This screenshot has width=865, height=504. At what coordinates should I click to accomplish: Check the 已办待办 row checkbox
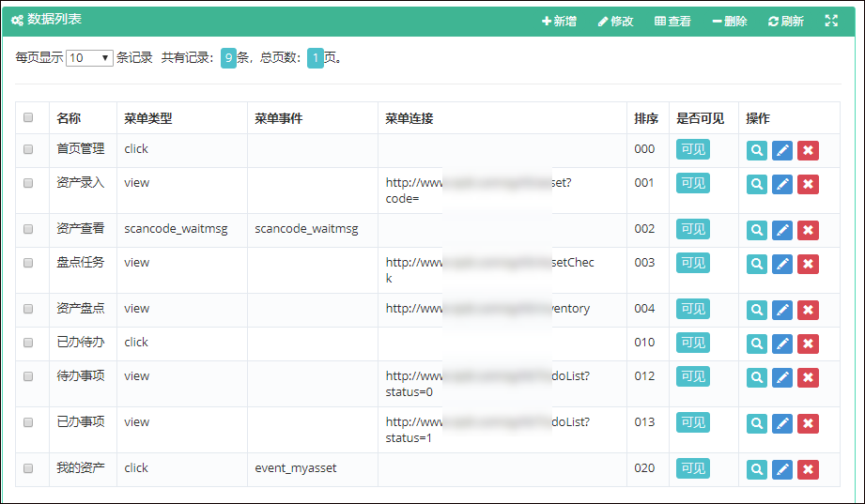pos(28,343)
